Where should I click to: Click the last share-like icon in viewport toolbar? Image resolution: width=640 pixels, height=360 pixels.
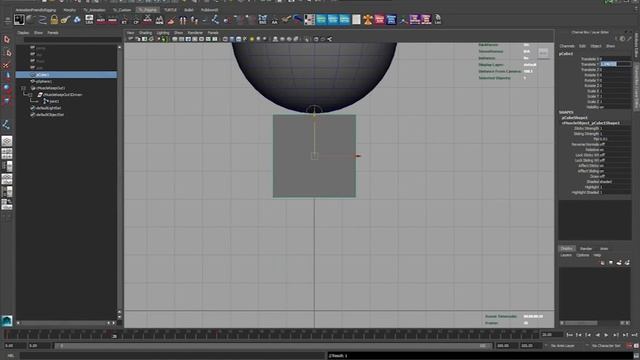point(329,39)
